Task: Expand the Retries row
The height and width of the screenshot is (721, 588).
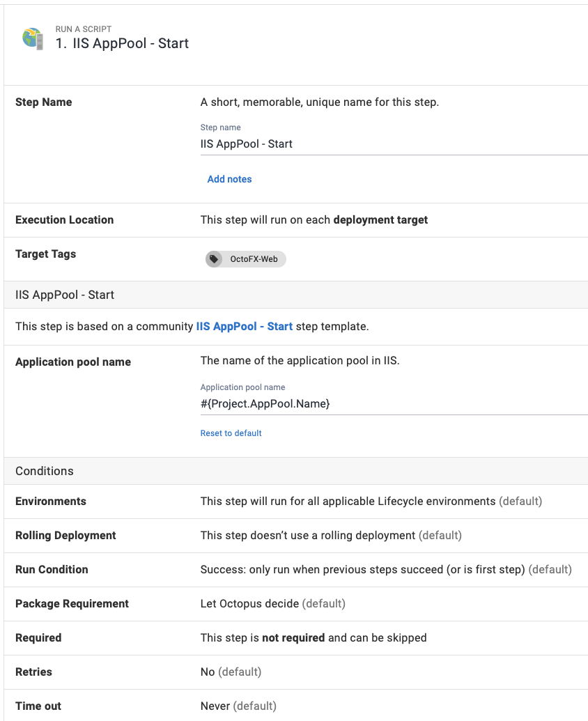Action: click(295, 672)
